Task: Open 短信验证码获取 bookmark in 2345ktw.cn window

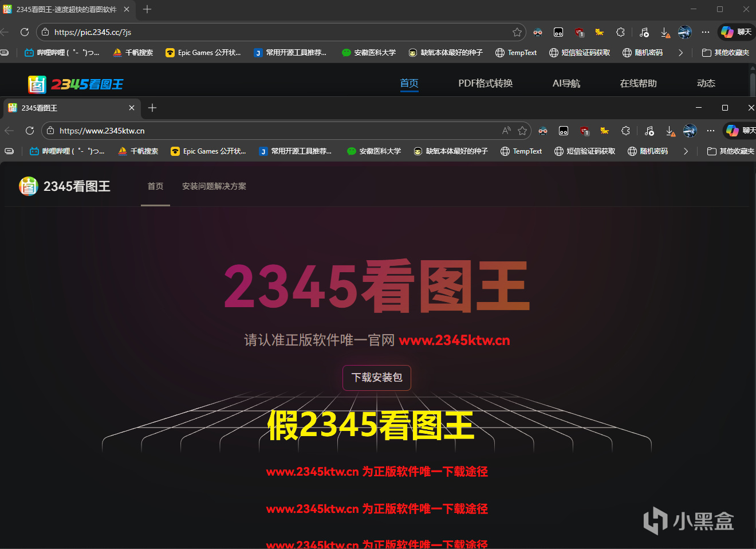Action: click(585, 151)
